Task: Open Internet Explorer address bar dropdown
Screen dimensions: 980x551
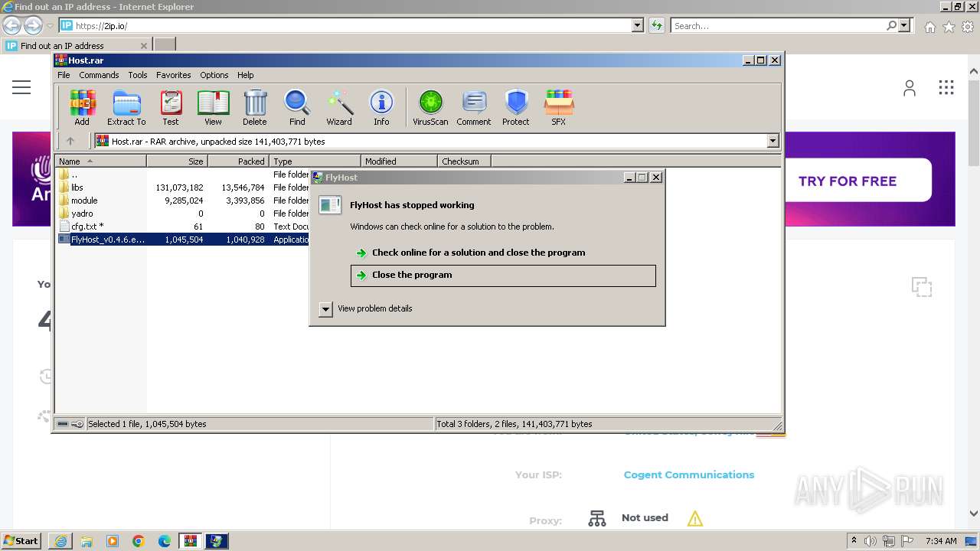Action: [x=637, y=25]
